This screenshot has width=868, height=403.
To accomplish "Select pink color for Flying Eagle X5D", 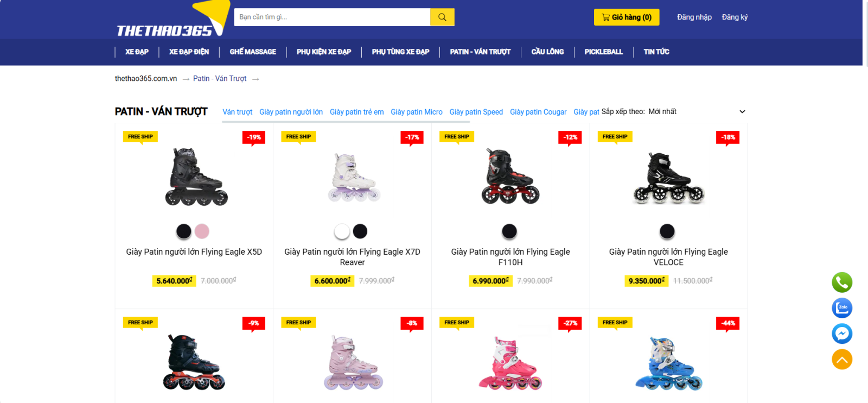I will [202, 231].
